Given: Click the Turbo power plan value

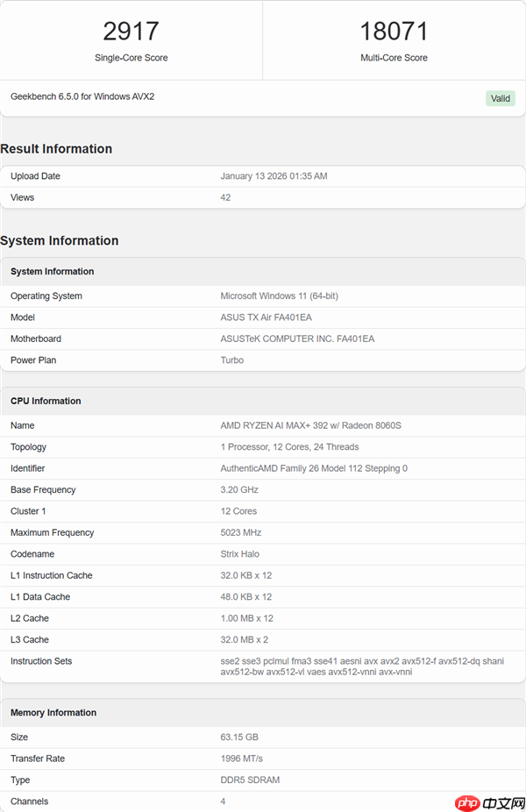Looking at the screenshot, I should pos(232,360).
